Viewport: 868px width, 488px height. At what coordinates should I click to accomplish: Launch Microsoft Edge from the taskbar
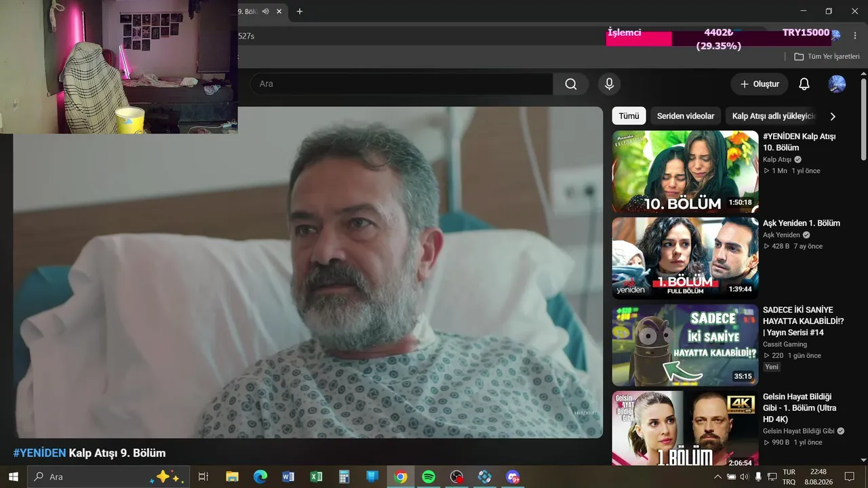pyautogui.click(x=260, y=476)
